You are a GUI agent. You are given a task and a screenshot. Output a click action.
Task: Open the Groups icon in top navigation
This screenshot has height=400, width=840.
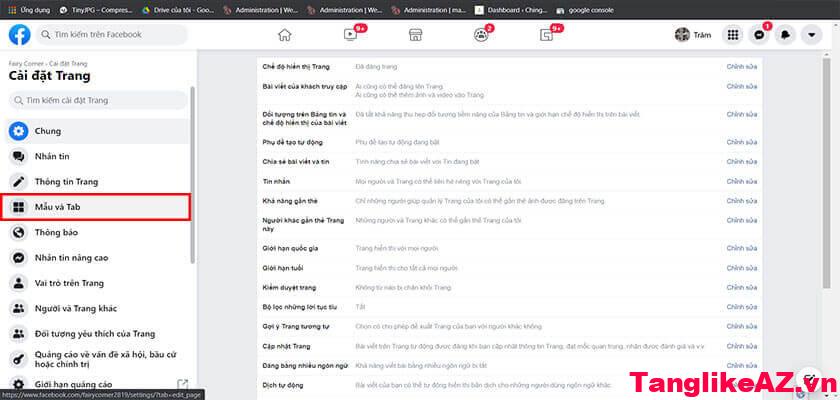coord(480,34)
